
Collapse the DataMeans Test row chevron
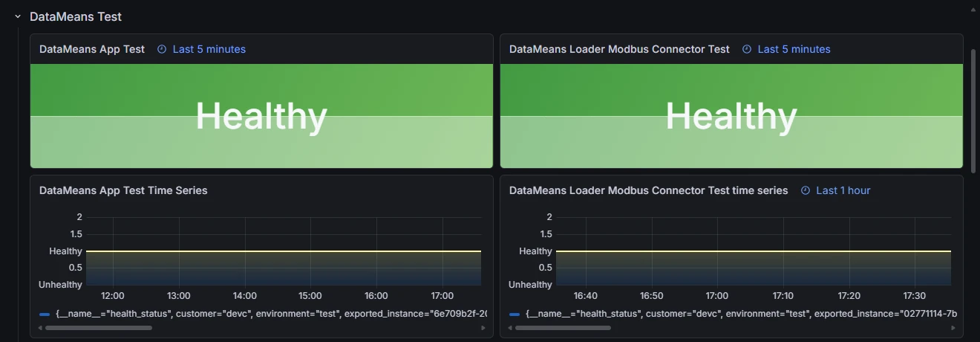point(18,16)
